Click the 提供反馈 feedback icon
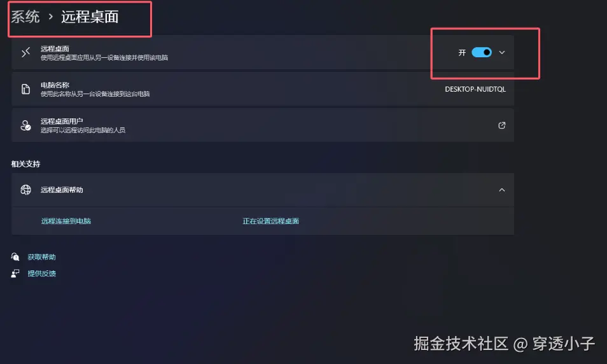The height and width of the screenshot is (364, 607). pos(15,274)
